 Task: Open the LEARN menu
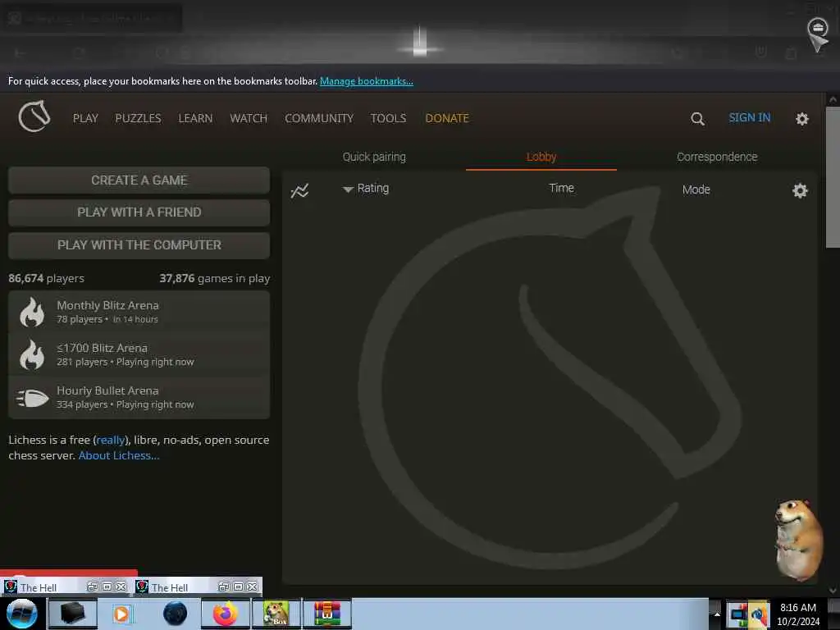click(195, 118)
